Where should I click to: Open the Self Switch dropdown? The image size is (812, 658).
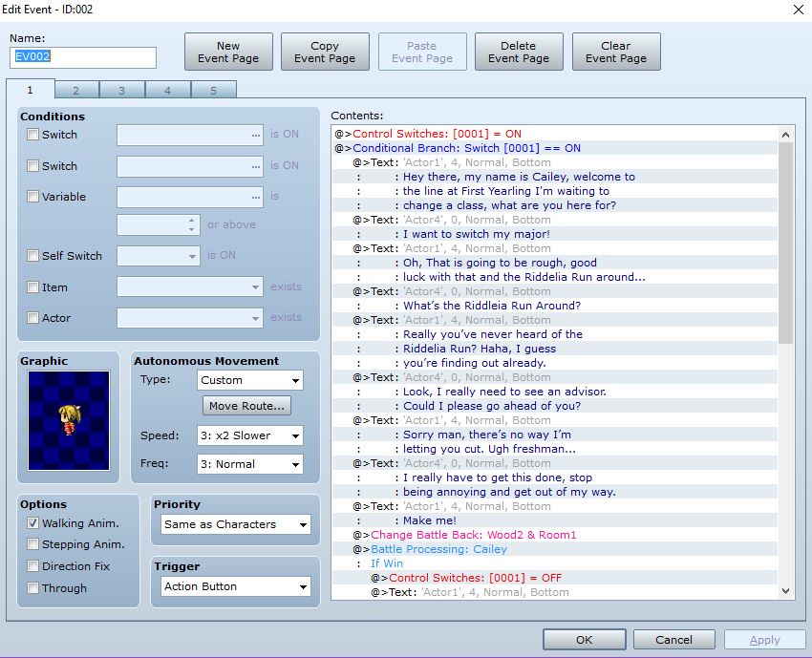(x=159, y=256)
